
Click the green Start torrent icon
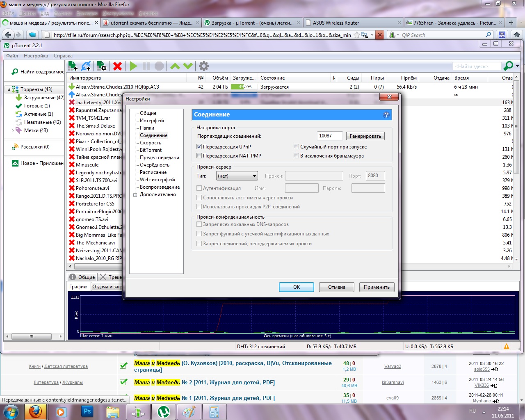(133, 66)
